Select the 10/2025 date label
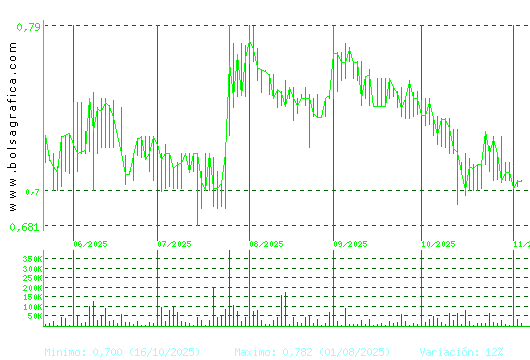 pyautogui.click(x=438, y=244)
